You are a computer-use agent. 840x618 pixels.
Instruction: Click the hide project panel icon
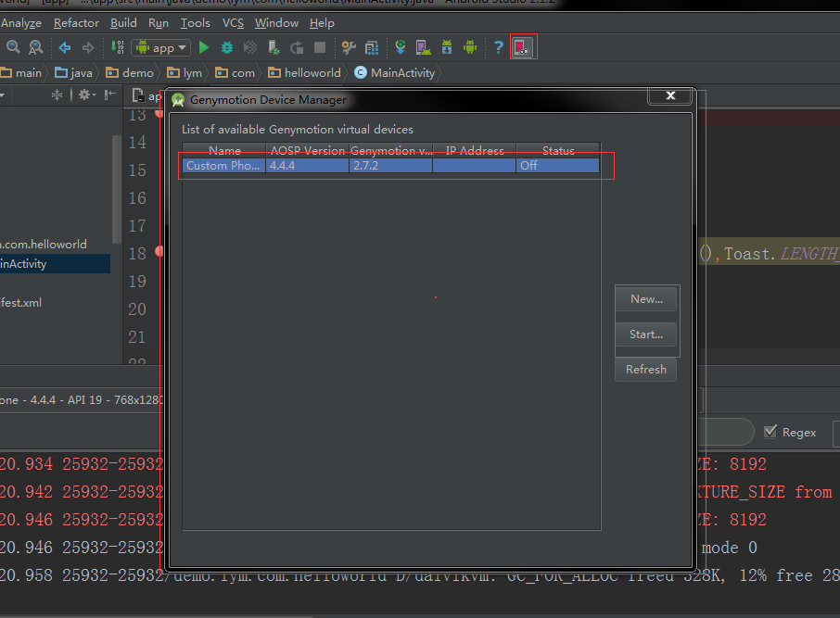[x=109, y=95]
